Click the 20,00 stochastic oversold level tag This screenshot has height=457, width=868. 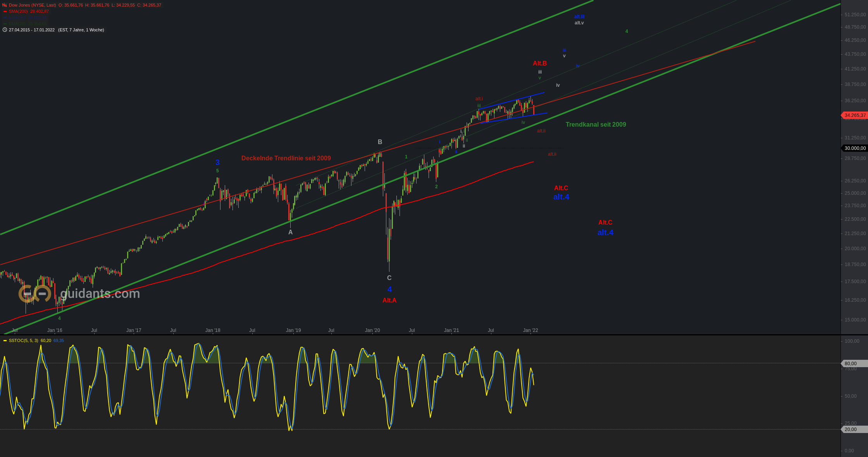click(x=854, y=430)
